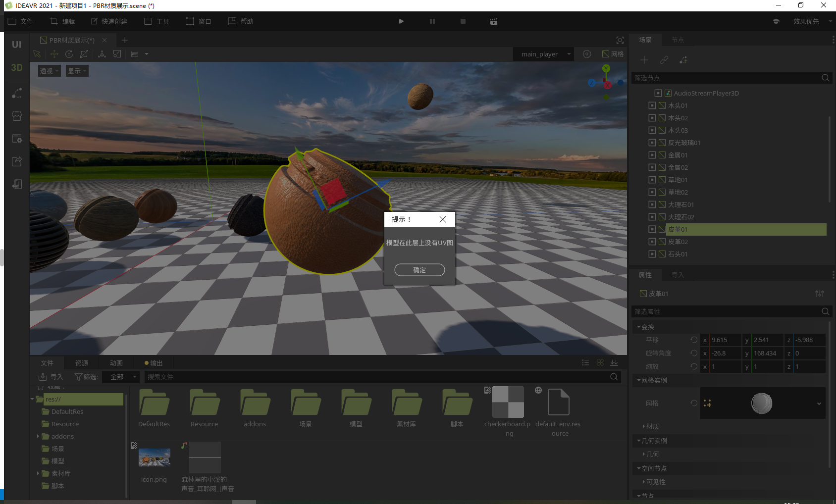Image resolution: width=836 pixels, height=504 pixels.
Task: Open the 效果优先 quality dropdown
Action: point(812,21)
